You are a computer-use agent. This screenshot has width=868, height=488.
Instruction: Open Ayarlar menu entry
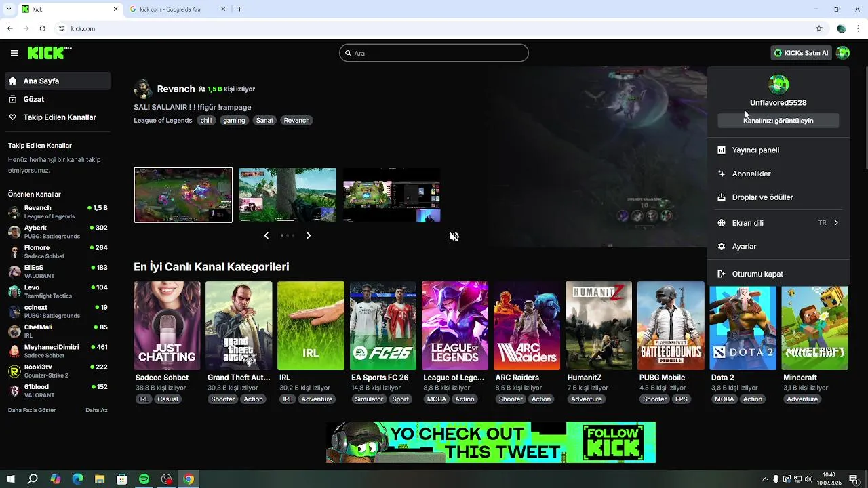tap(778, 247)
